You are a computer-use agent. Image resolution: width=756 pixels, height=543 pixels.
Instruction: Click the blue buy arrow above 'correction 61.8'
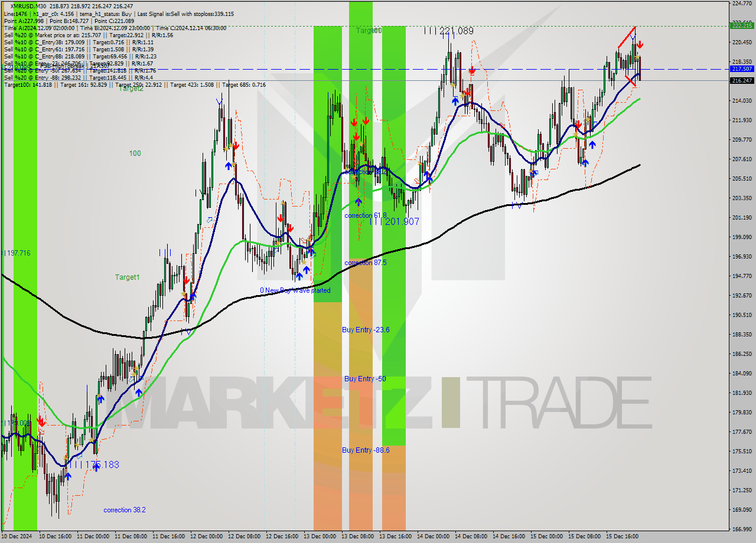pyautogui.click(x=358, y=202)
